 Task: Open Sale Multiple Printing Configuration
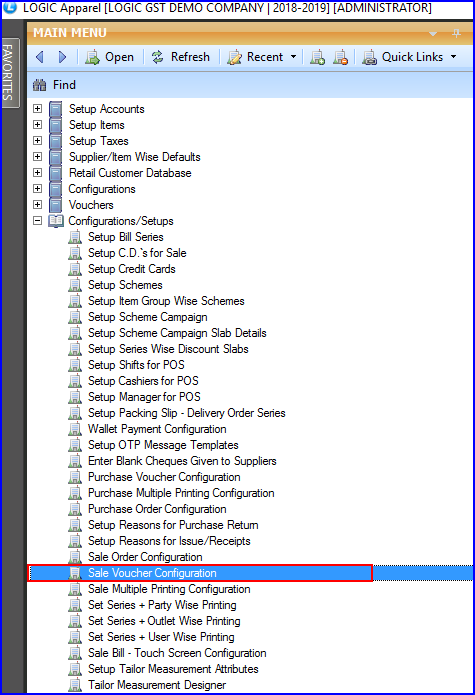[x=169, y=589]
